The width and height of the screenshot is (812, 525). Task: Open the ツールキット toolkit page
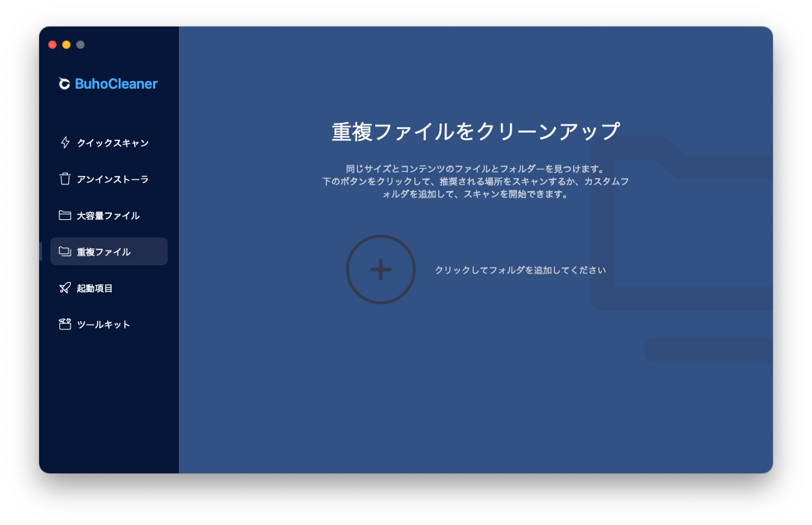coord(109,324)
